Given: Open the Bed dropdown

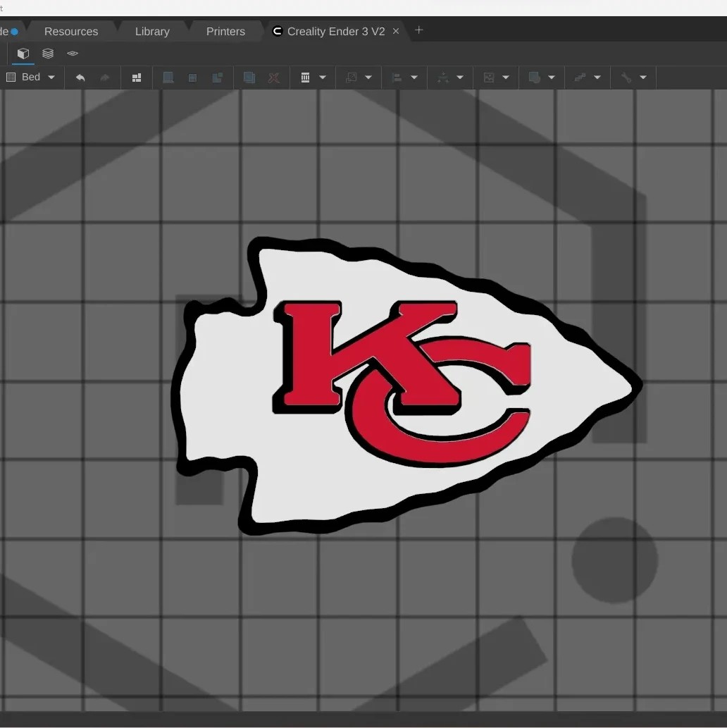Looking at the screenshot, I should click(31, 78).
